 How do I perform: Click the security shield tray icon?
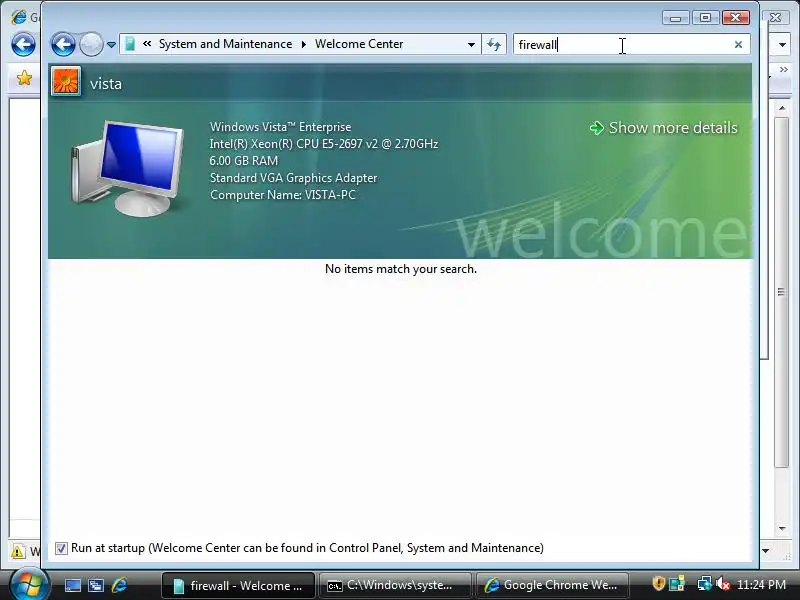tap(658, 583)
